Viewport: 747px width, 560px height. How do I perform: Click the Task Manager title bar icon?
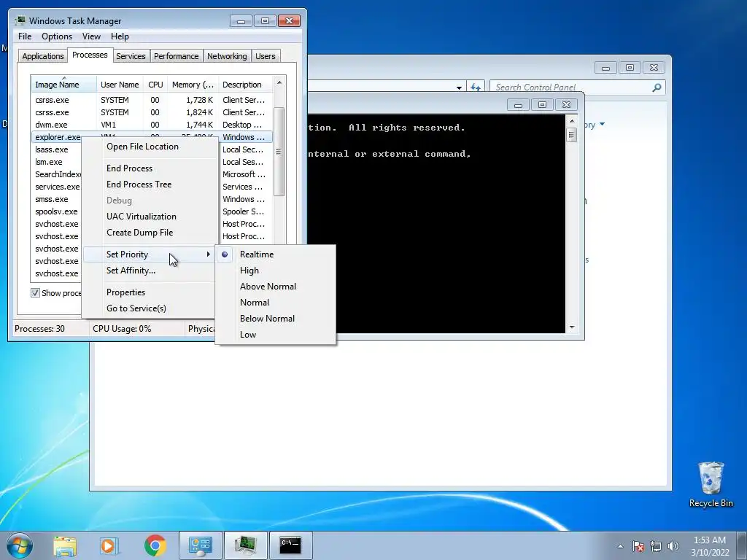20,20
